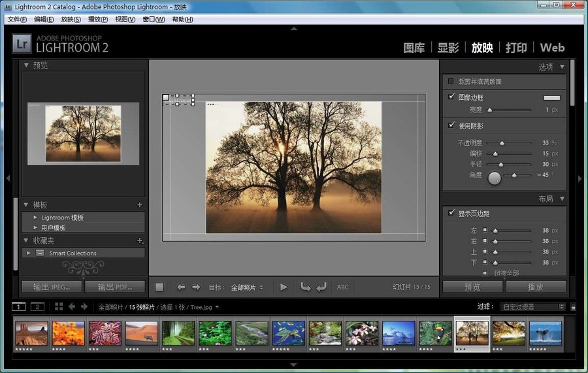
Task: Click the stop slideshow square icon
Action: click(x=159, y=287)
